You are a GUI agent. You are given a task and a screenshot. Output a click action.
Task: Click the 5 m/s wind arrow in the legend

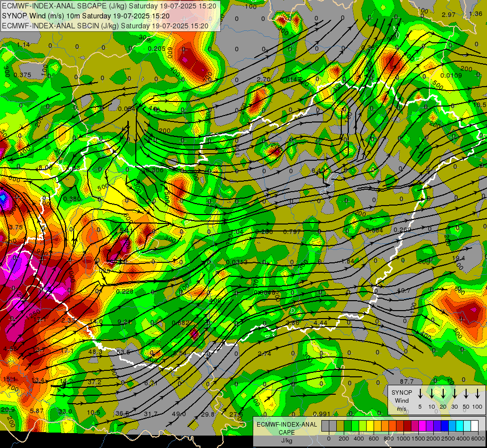click(420, 394)
